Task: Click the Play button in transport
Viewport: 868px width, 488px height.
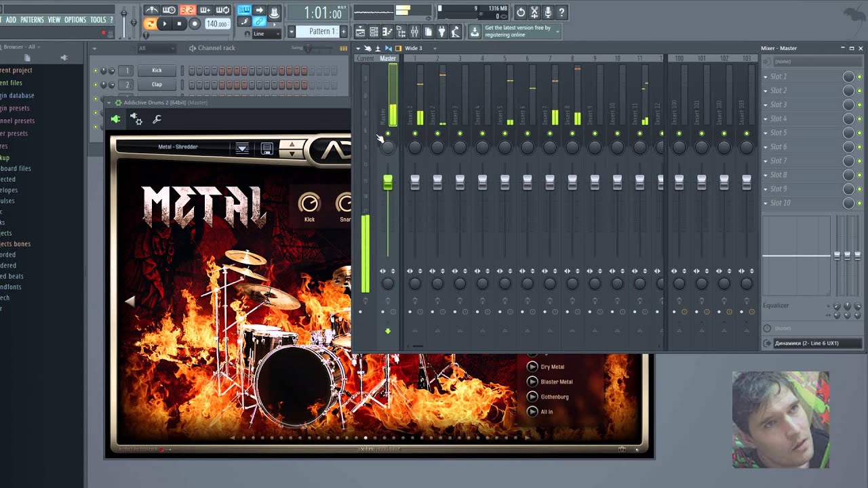Action: click(164, 24)
